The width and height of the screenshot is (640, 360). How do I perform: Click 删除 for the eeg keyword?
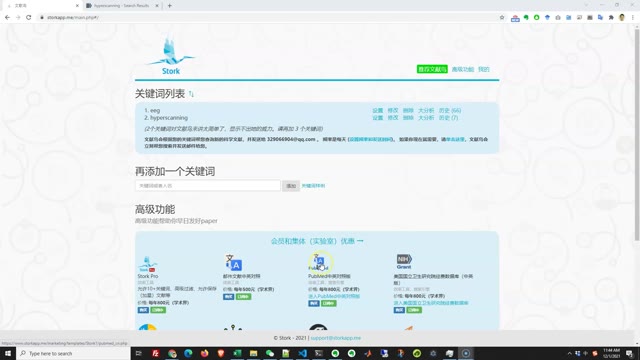[x=408, y=111]
